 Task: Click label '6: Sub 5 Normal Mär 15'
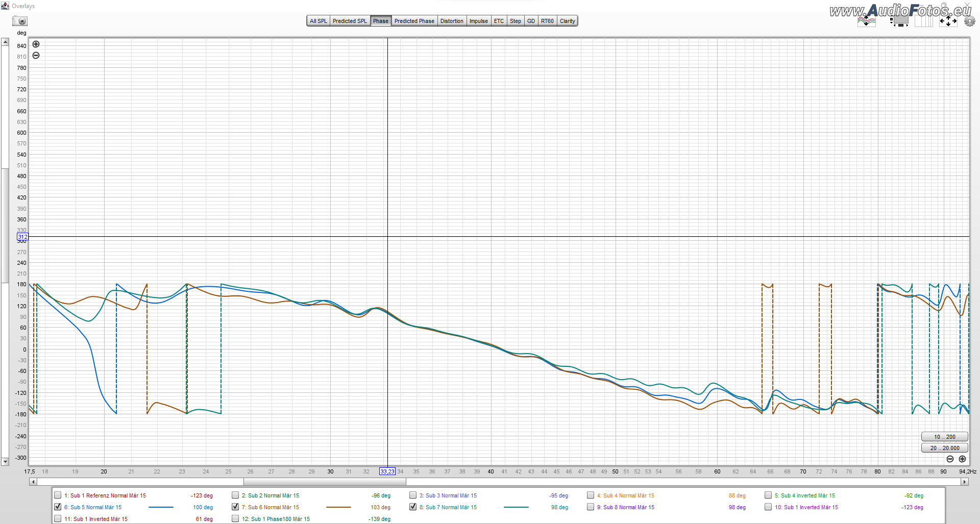[93, 507]
